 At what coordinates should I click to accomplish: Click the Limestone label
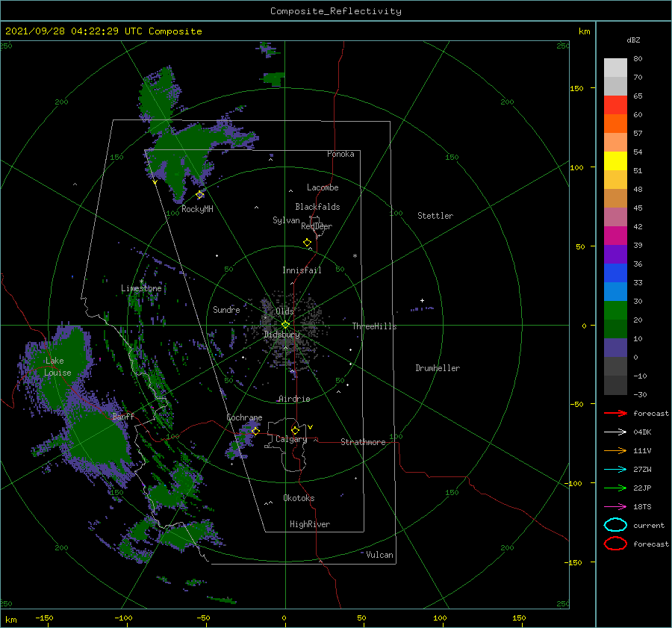click(141, 288)
